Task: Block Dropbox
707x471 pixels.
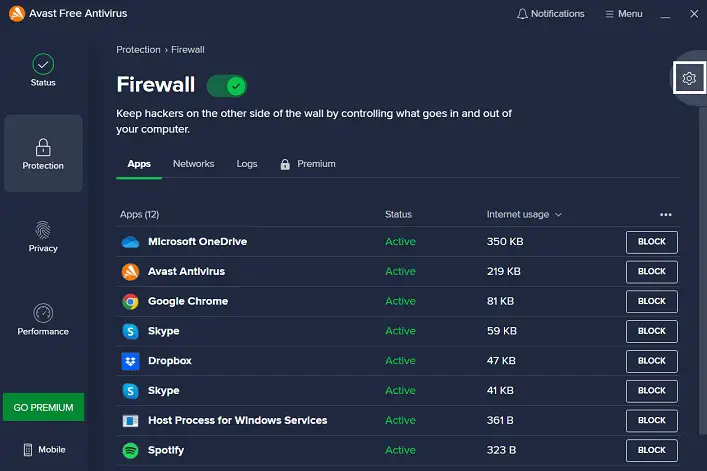Action: coord(652,361)
